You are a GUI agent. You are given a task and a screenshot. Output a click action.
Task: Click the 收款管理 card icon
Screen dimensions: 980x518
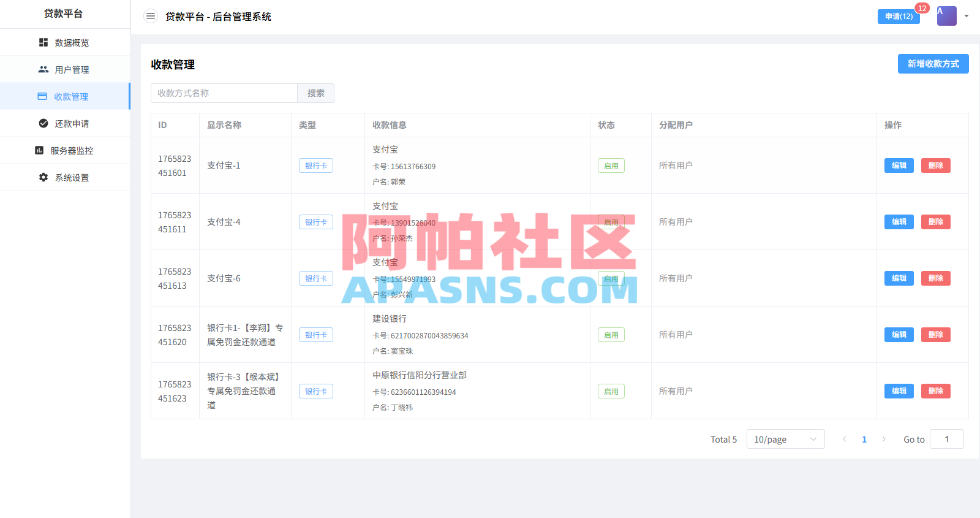(x=42, y=96)
